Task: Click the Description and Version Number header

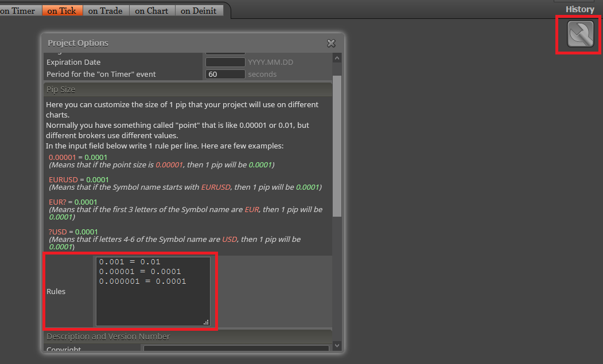Action: [188, 336]
